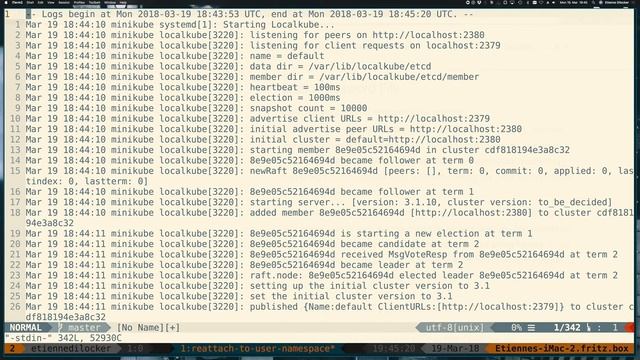Click "initial advertise peer URLs" line 11
The image size is (640, 360).
(x=273, y=129)
